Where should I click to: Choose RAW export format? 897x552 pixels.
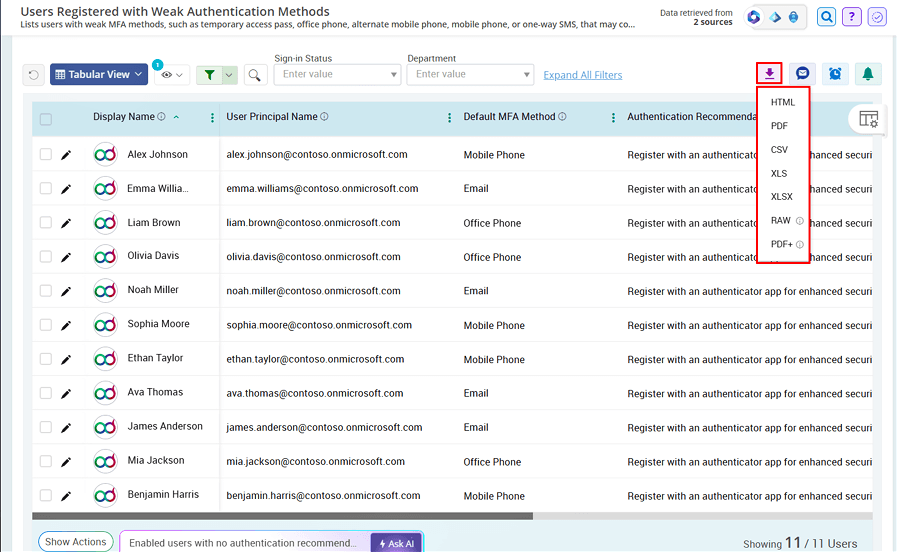pyautogui.click(x=783, y=221)
